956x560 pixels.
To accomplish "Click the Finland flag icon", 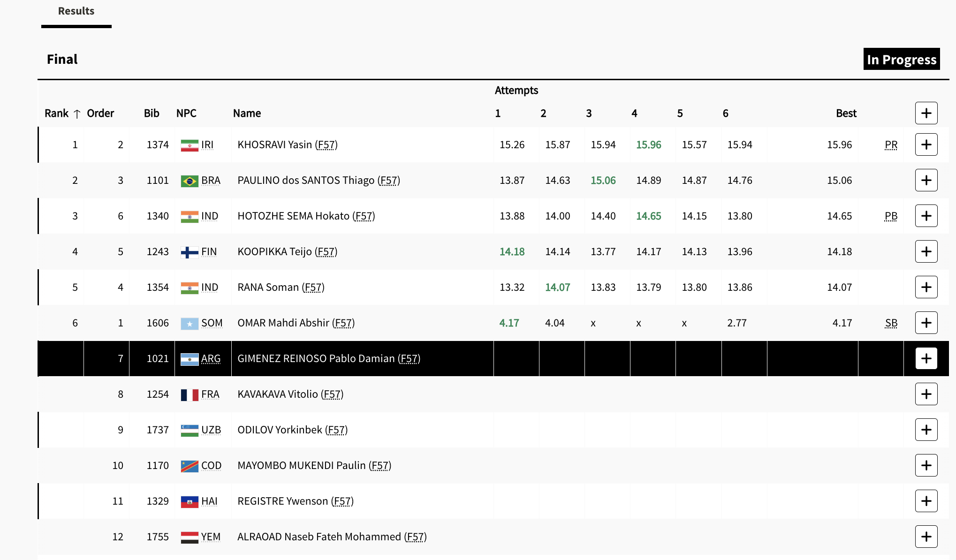I will pyautogui.click(x=190, y=252).
